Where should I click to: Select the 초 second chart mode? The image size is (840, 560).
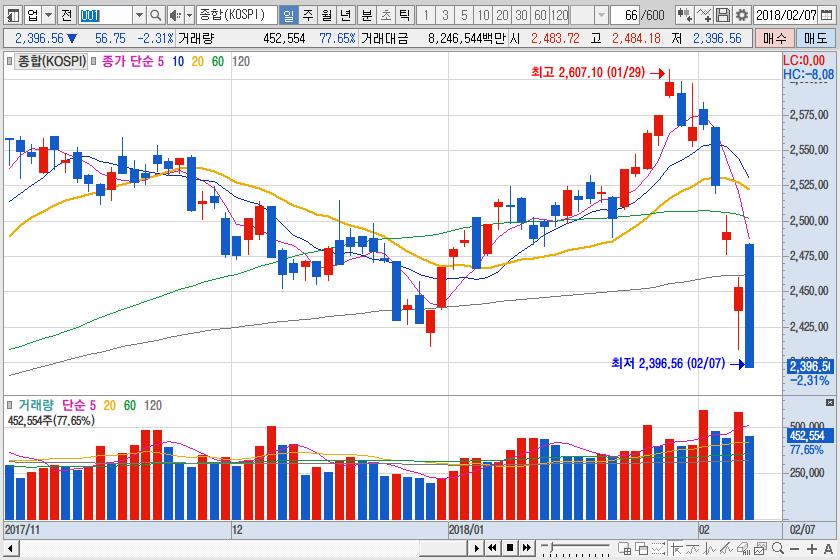pos(386,15)
